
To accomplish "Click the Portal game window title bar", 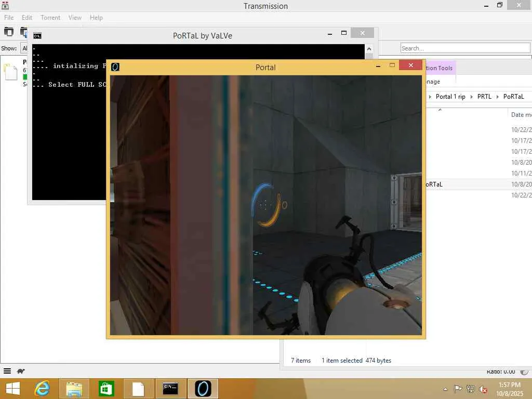I will [265, 67].
